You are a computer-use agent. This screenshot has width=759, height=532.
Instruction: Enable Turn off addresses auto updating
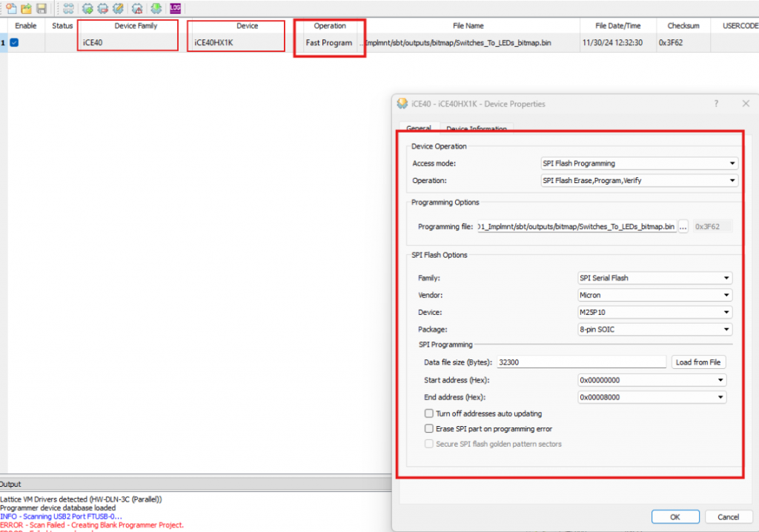[429, 413]
